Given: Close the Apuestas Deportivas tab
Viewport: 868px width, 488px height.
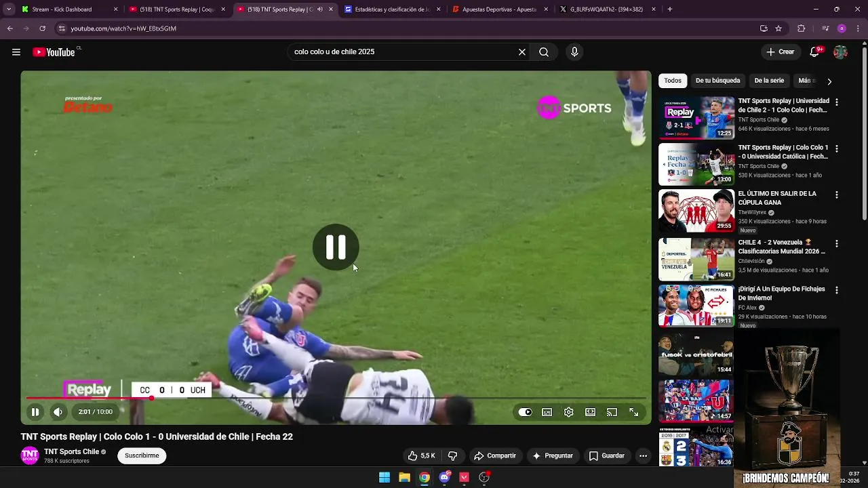Looking at the screenshot, I should click(546, 9).
